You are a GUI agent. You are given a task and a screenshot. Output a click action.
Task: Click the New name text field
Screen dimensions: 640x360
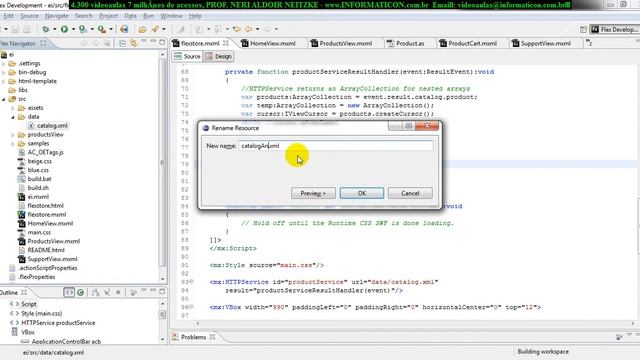click(x=336, y=146)
